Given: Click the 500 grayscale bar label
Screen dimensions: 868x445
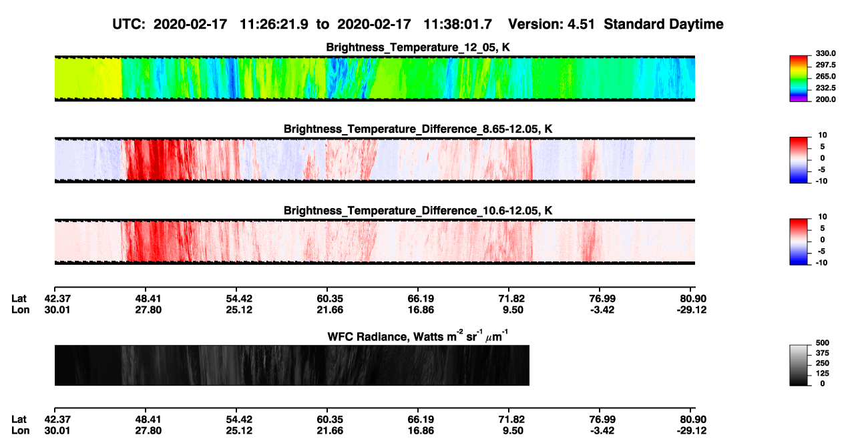Looking at the screenshot, I should (823, 343).
